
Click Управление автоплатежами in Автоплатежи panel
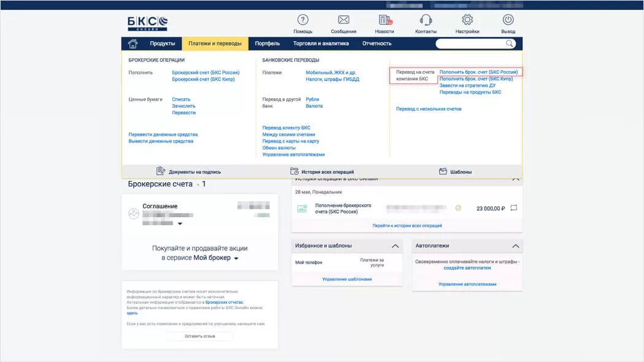point(467,284)
